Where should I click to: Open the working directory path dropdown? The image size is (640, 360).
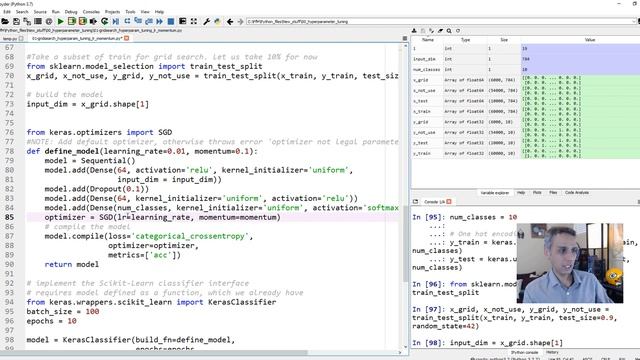635,21
